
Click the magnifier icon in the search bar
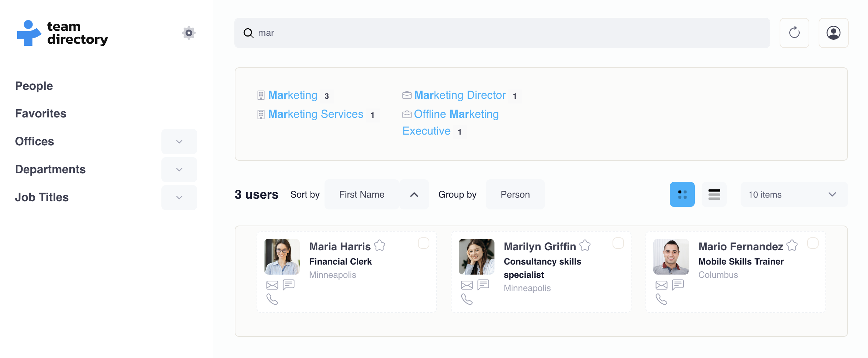[x=248, y=33]
